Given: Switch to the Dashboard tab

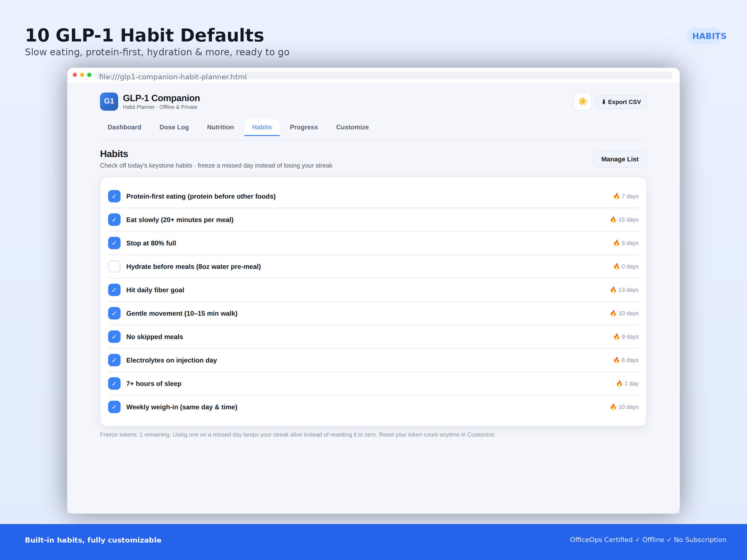Looking at the screenshot, I should 124,127.
